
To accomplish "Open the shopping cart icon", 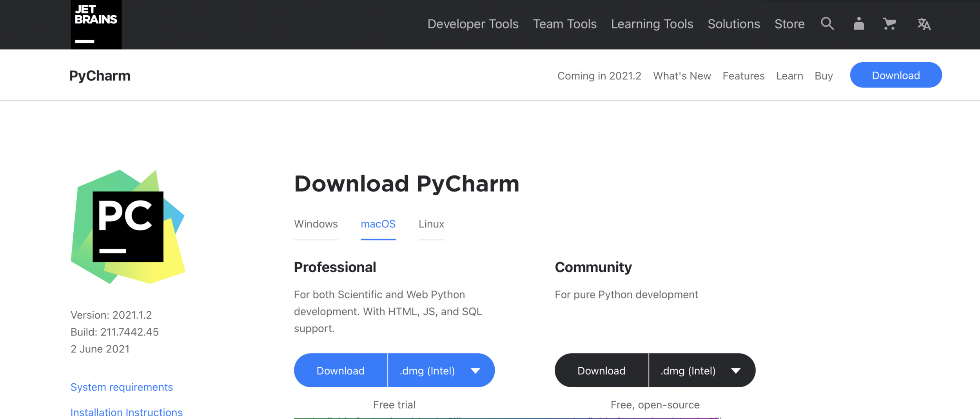I will 889,24.
